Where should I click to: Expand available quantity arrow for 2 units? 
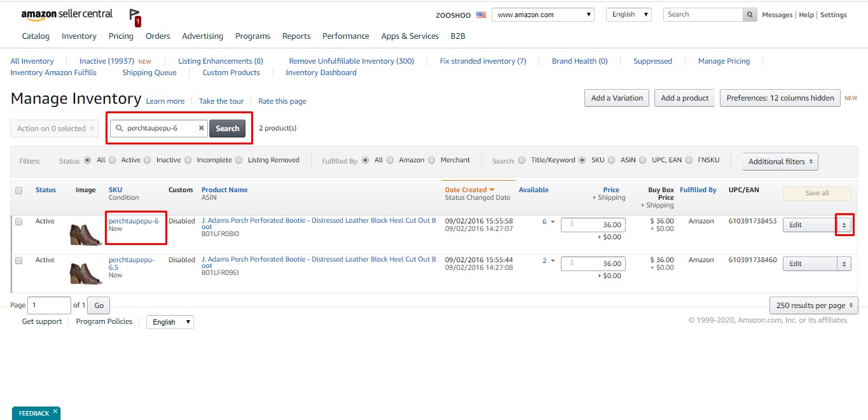click(x=553, y=261)
